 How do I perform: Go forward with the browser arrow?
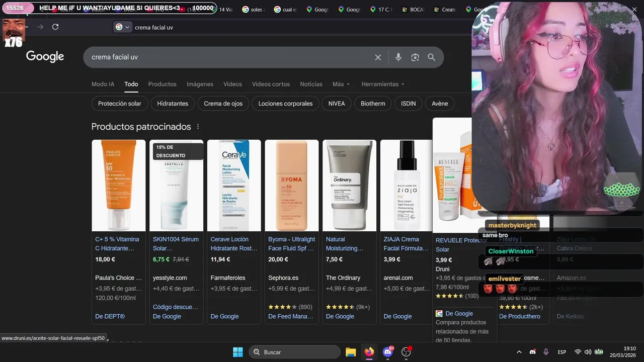pos(40,27)
